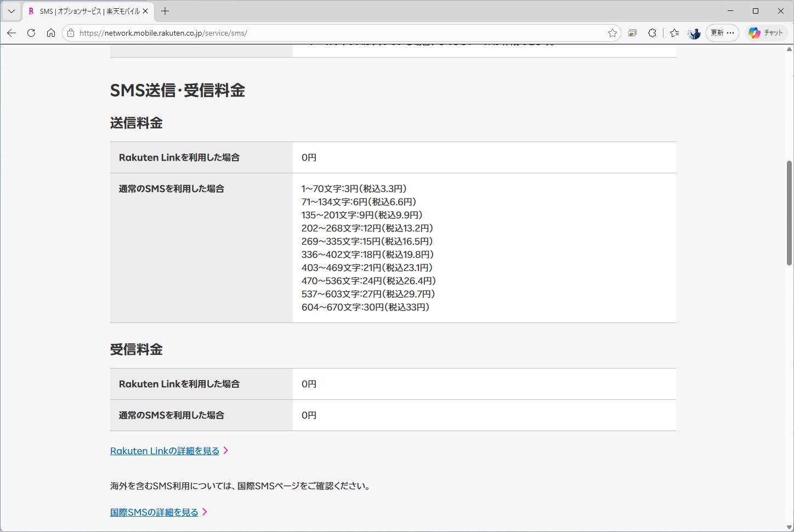The height and width of the screenshot is (532, 794).
Task: Click 135~201文字:9円(税込9.9円) line
Action: [362, 215]
